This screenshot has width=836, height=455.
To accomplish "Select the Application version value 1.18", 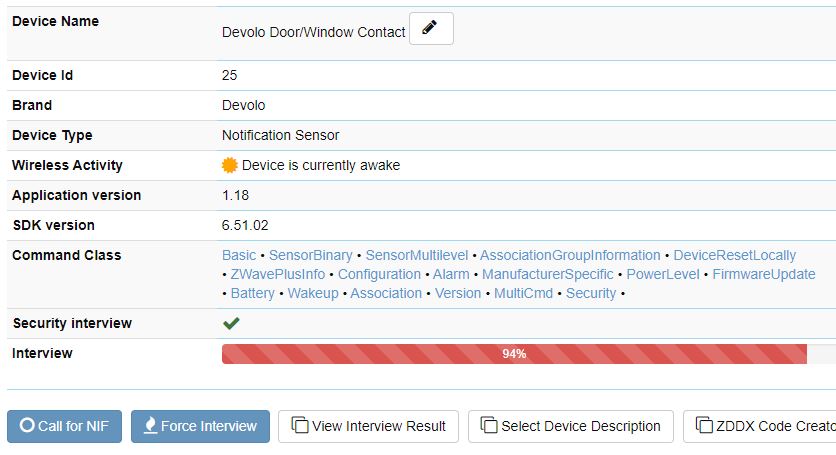I will coord(235,195).
